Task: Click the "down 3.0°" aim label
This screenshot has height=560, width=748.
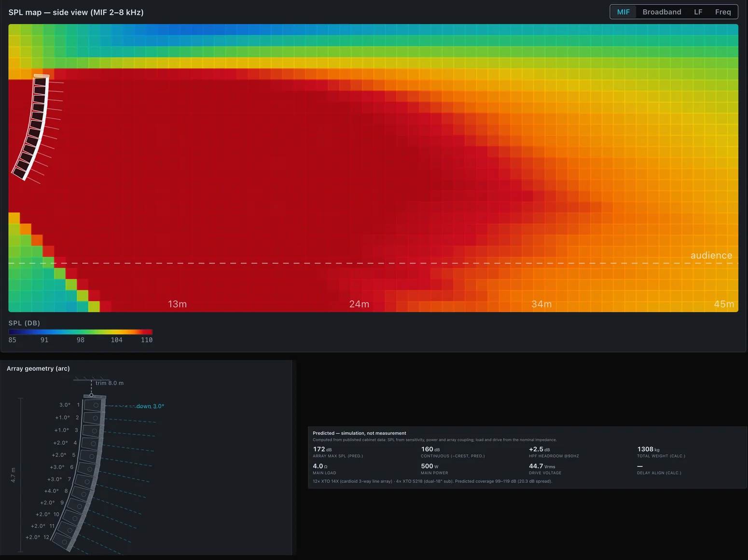Action: [x=150, y=406]
